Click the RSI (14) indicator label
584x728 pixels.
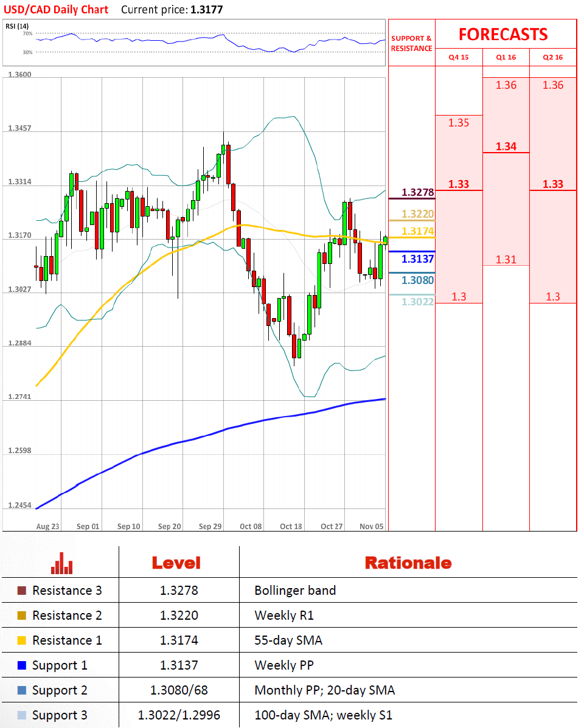click(16, 26)
